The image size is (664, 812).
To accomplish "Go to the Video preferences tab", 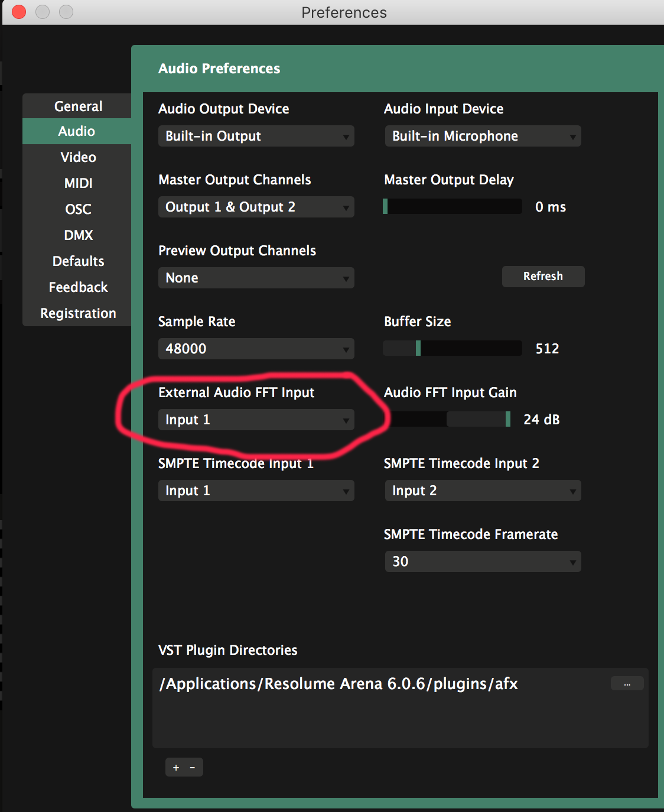I will pos(78,157).
